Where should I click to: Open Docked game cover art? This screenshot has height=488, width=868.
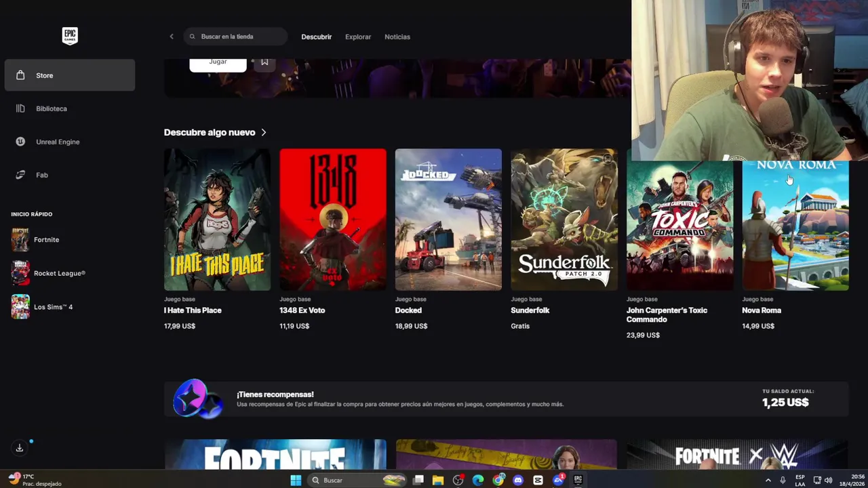point(448,220)
